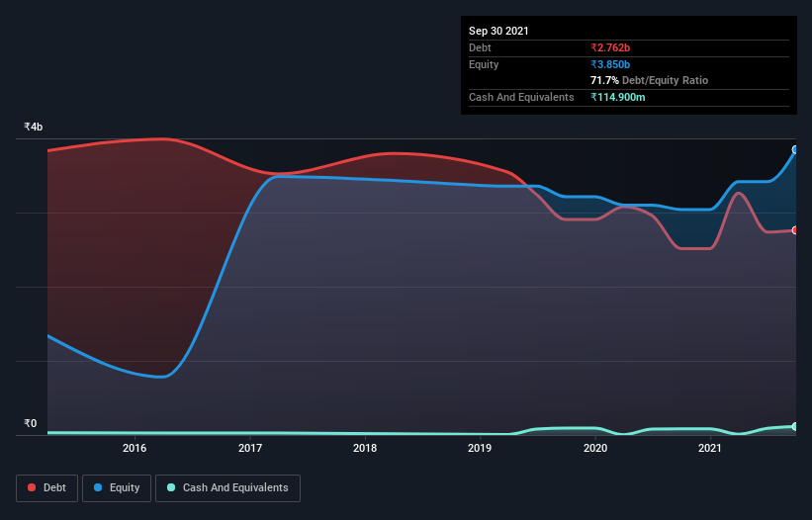Click the ₹114.900m cash value
812x520 pixels.
(618, 97)
